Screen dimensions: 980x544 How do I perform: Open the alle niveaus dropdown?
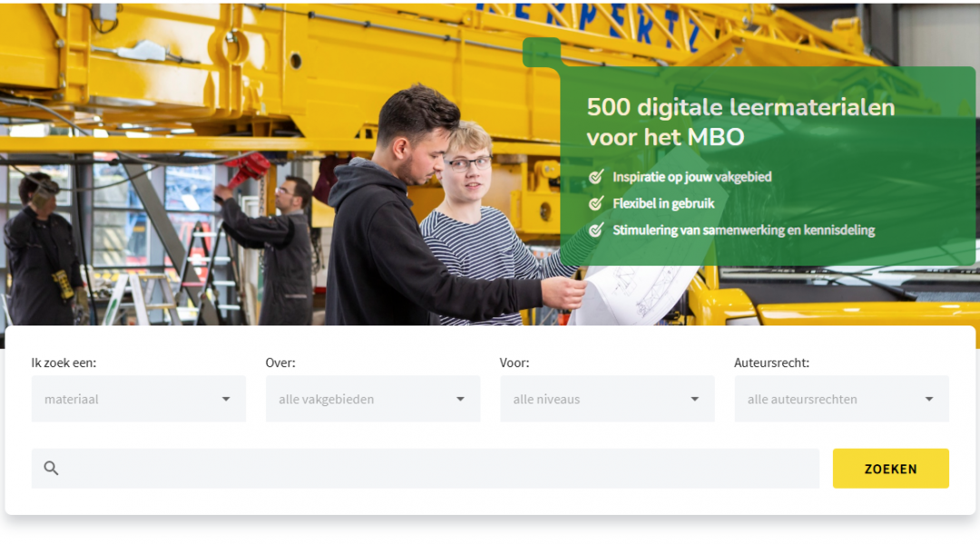pyautogui.click(x=606, y=399)
